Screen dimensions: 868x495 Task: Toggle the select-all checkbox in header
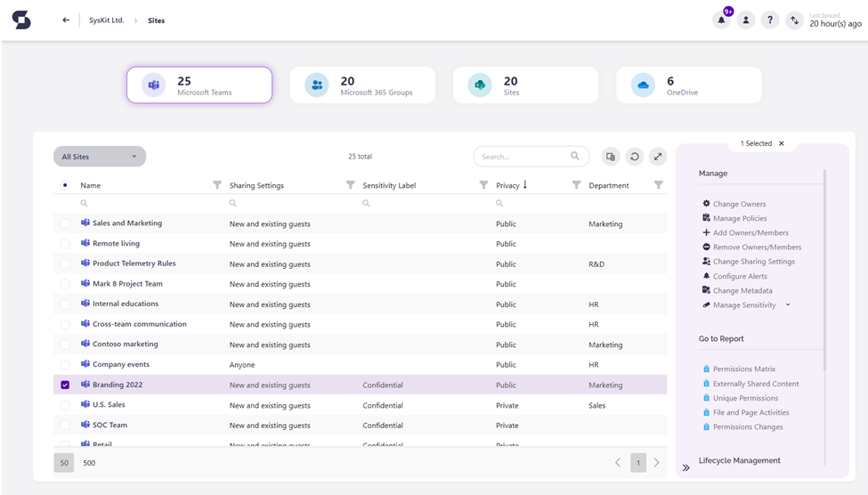tap(65, 185)
